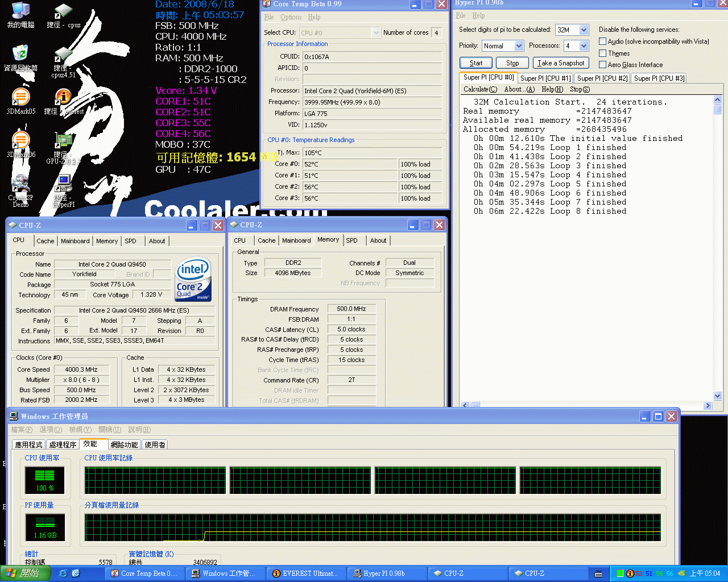This screenshot has height=582, width=728.
Task: Click the Take a Snapshot button
Action: coord(560,63)
